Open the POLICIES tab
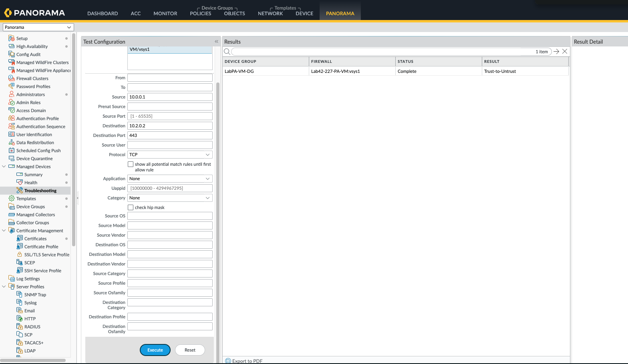Viewport: 628px width, 364px height. [200, 13]
